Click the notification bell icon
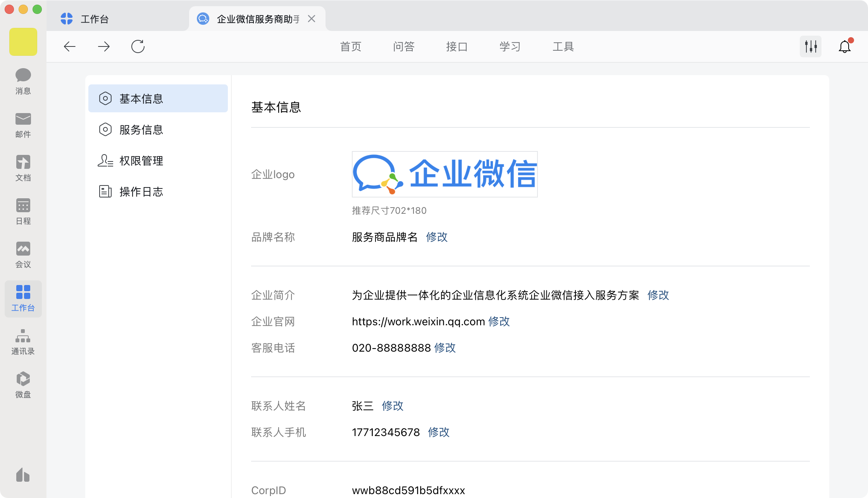The width and height of the screenshot is (868, 498). pos(845,46)
